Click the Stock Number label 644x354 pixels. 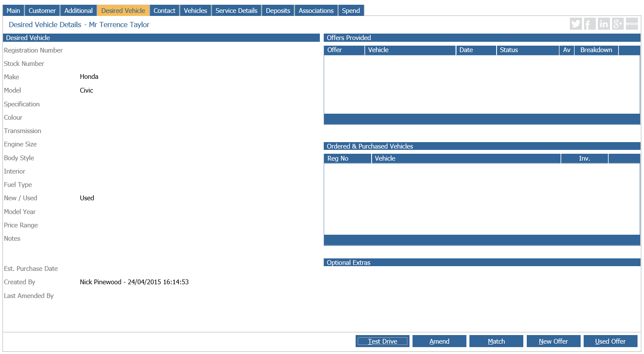tap(24, 64)
